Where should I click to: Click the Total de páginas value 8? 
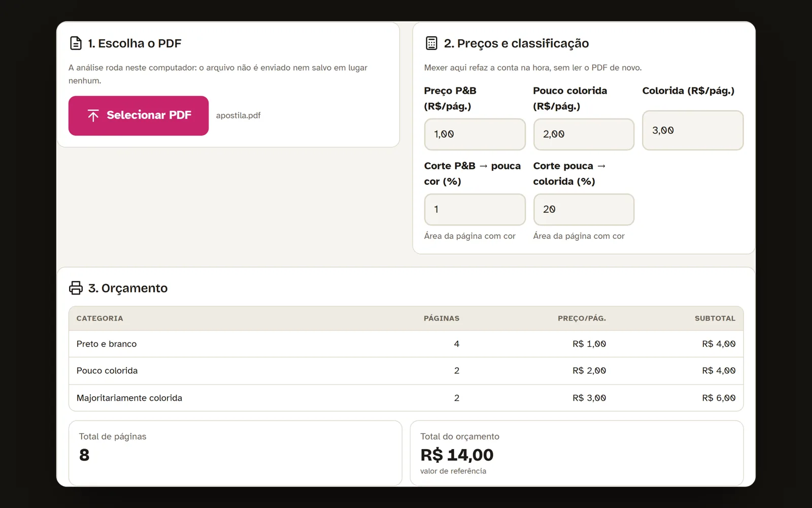[84, 455]
